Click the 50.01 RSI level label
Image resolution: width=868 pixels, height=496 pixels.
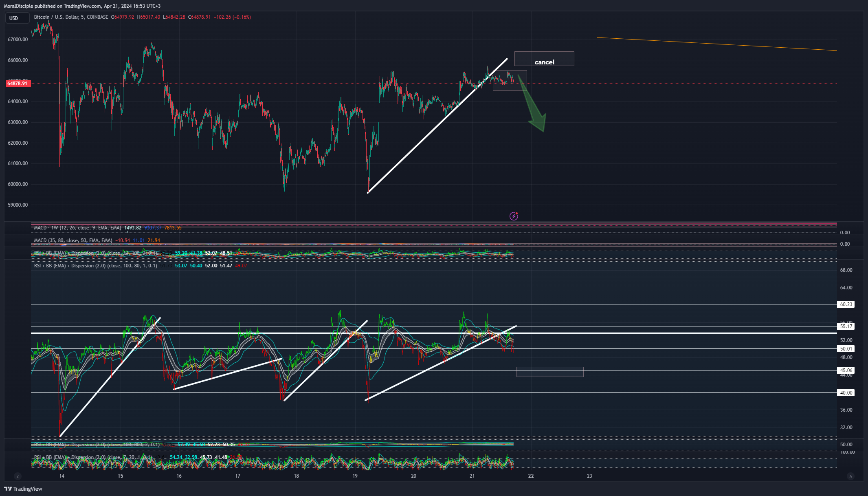pos(846,349)
